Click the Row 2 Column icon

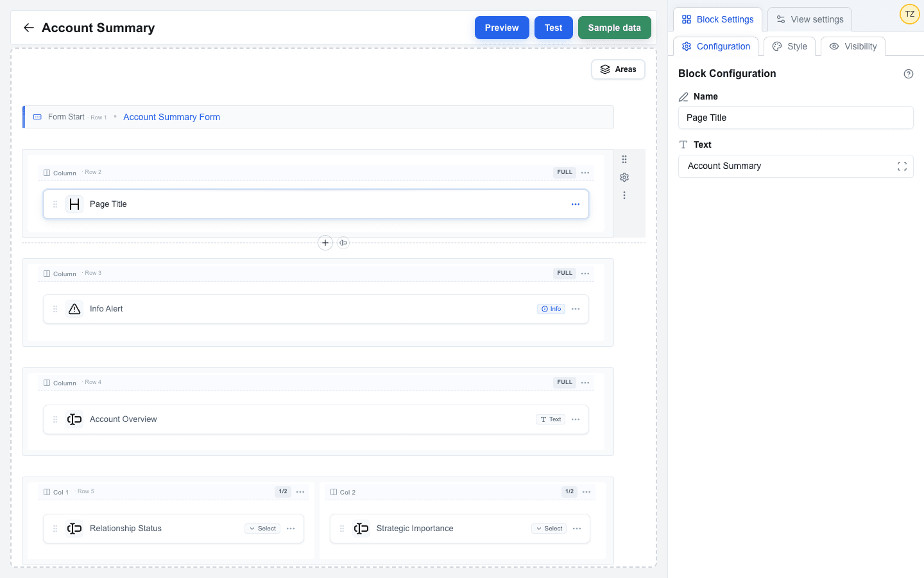click(47, 173)
